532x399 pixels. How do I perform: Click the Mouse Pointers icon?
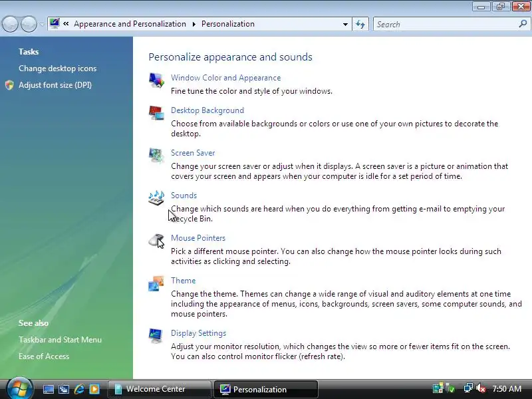[156, 241]
